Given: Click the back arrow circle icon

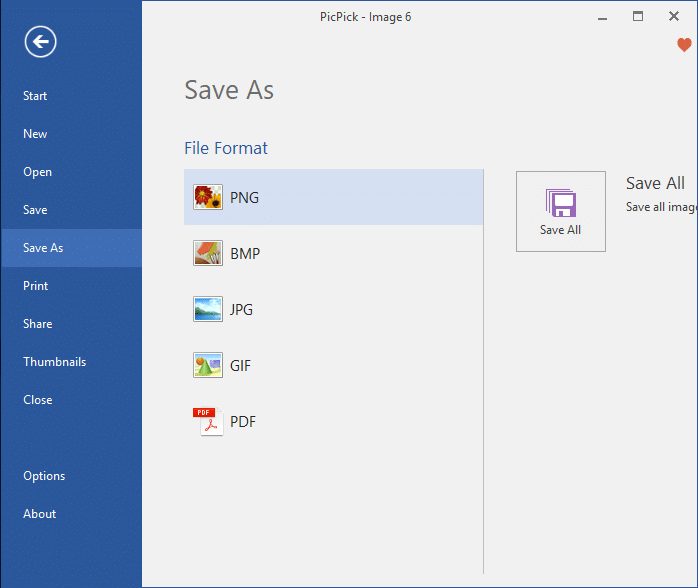Looking at the screenshot, I should pos(41,41).
